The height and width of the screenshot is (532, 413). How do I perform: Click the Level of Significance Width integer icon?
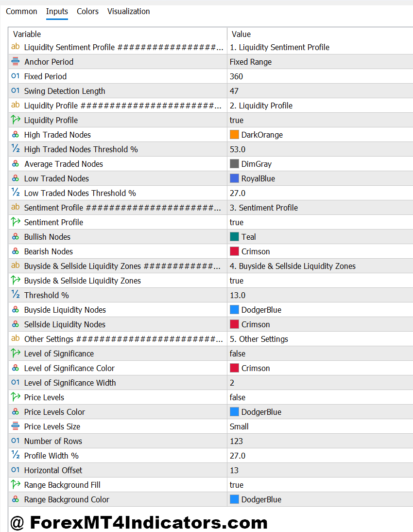click(x=16, y=382)
